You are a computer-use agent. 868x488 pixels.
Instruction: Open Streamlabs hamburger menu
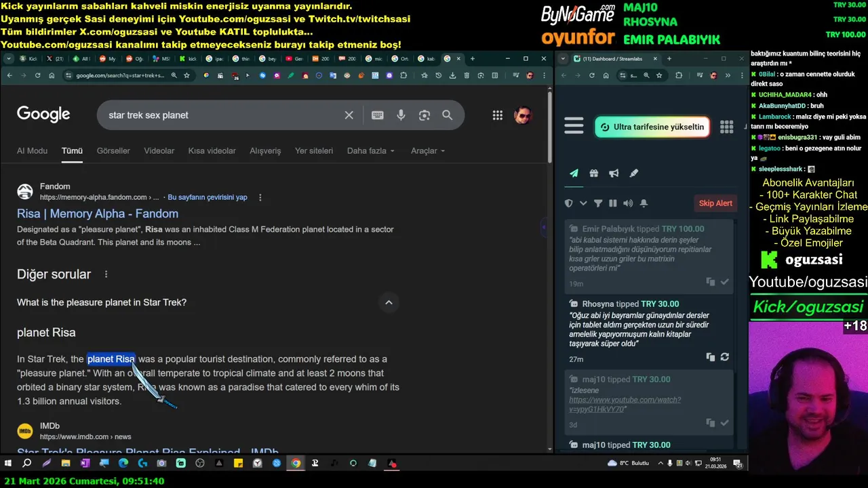tap(574, 126)
